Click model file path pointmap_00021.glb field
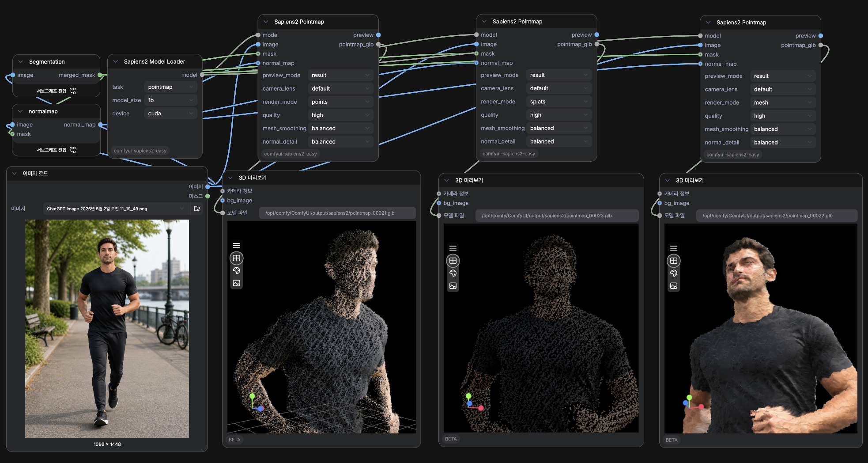This screenshot has width=868, height=463. coord(337,213)
